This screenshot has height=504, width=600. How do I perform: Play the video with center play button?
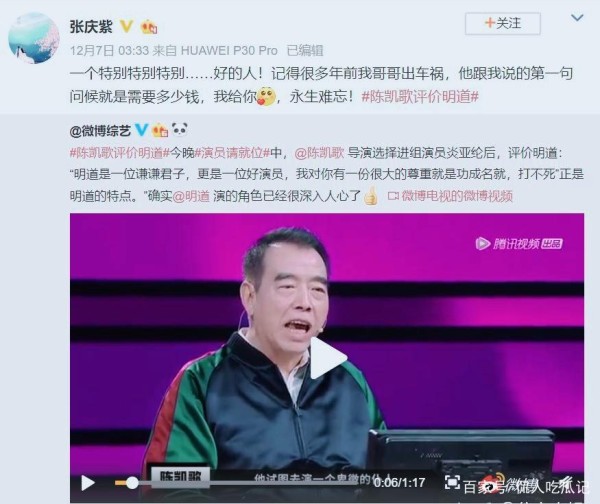[x=327, y=358]
